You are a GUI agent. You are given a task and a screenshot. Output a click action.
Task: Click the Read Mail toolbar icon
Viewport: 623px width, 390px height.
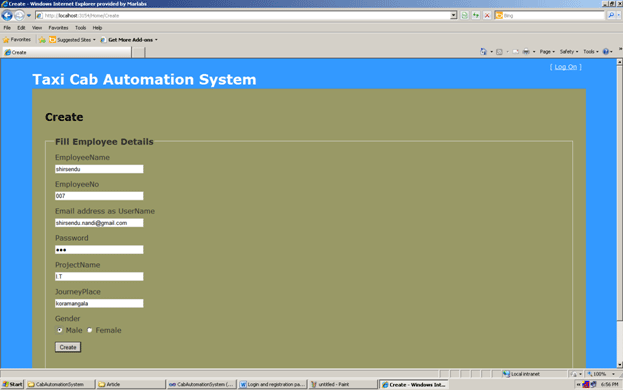pyautogui.click(x=515, y=52)
